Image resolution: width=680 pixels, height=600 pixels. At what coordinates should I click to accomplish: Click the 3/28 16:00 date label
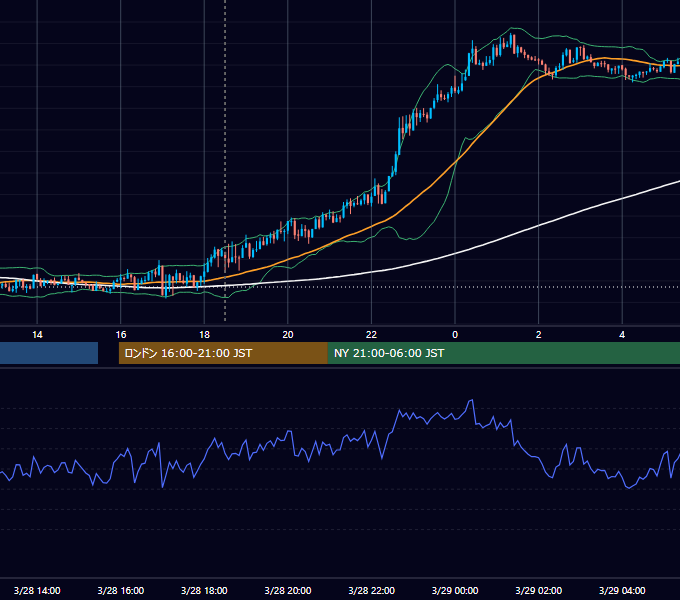[121, 590]
